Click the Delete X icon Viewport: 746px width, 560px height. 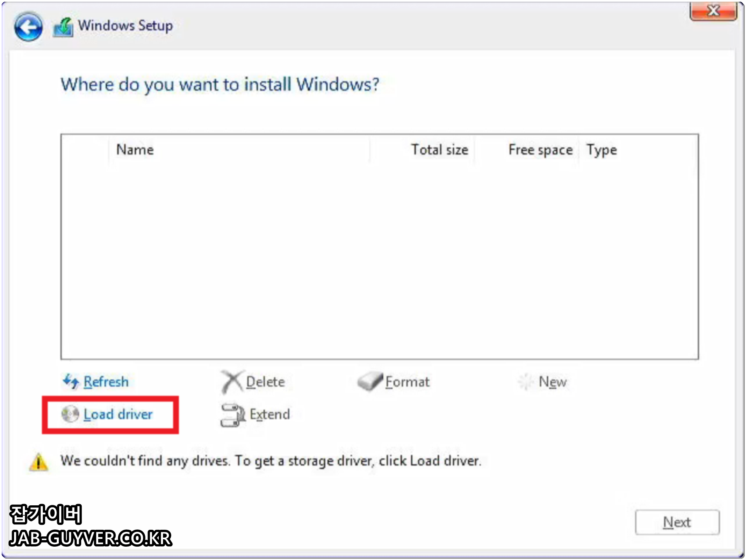click(232, 381)
